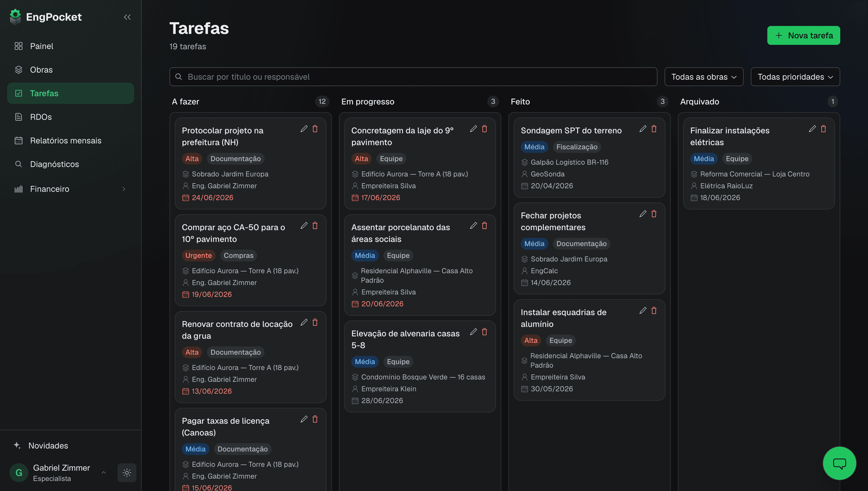Delete the Comprar aço CA-50 task

315,225
